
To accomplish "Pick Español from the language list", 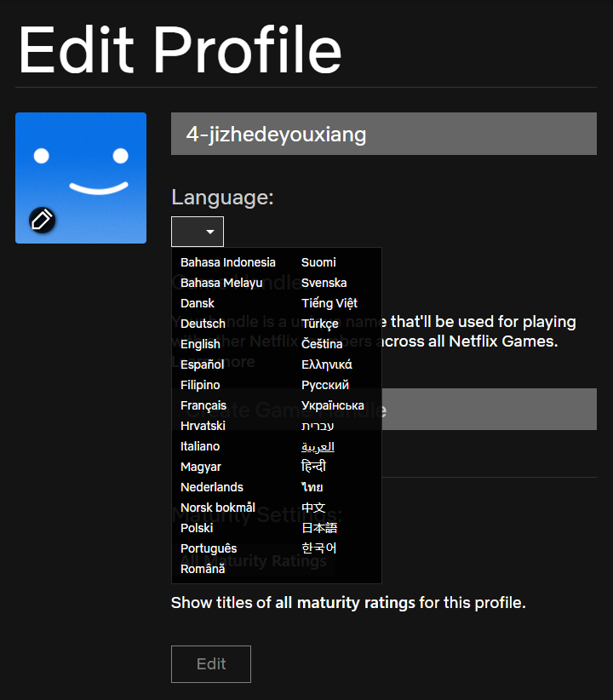I will tap(203, 364).
